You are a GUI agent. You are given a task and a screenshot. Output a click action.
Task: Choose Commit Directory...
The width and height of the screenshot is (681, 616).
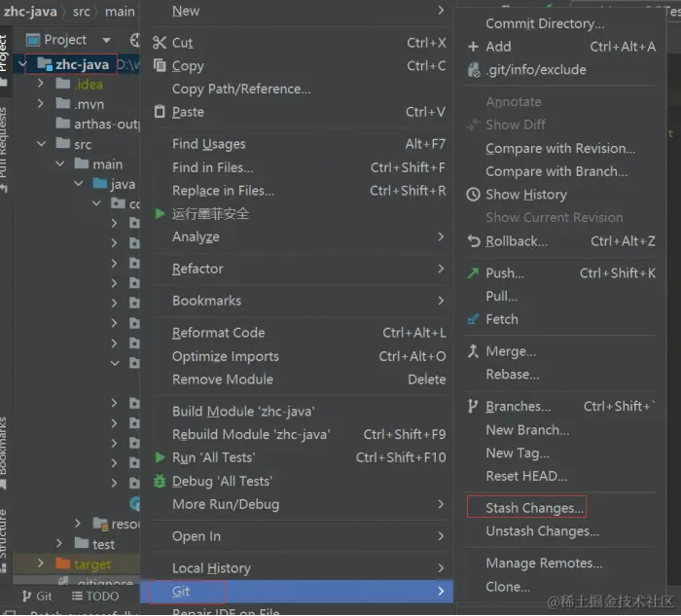pos(560,23)
